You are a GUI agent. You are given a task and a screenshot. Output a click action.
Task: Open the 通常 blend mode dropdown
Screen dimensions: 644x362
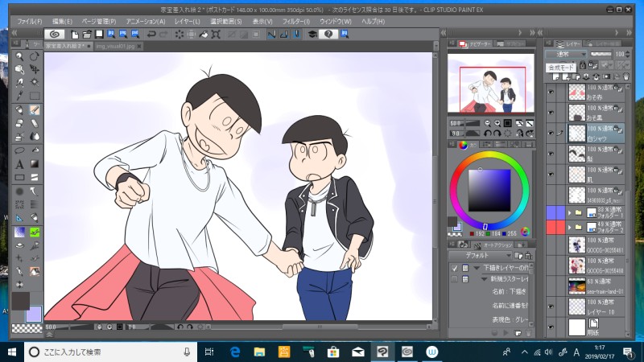point(566,54)
